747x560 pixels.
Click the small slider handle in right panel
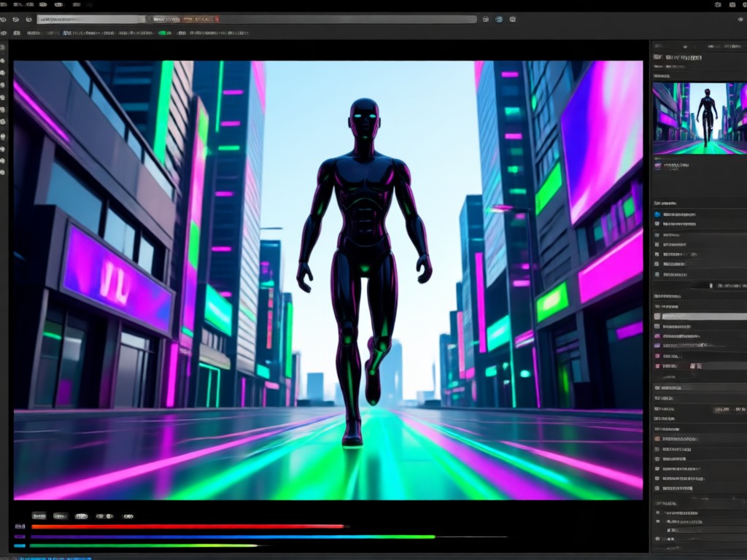point(711,286)
